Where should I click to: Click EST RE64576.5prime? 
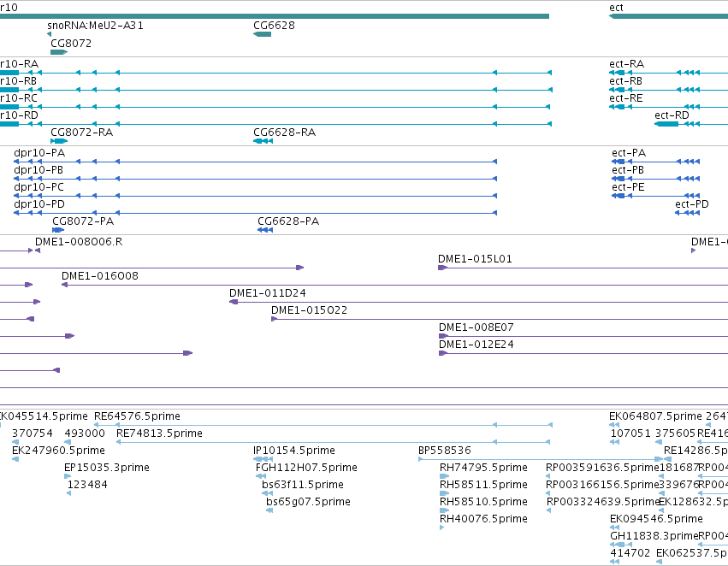[137, 416]
